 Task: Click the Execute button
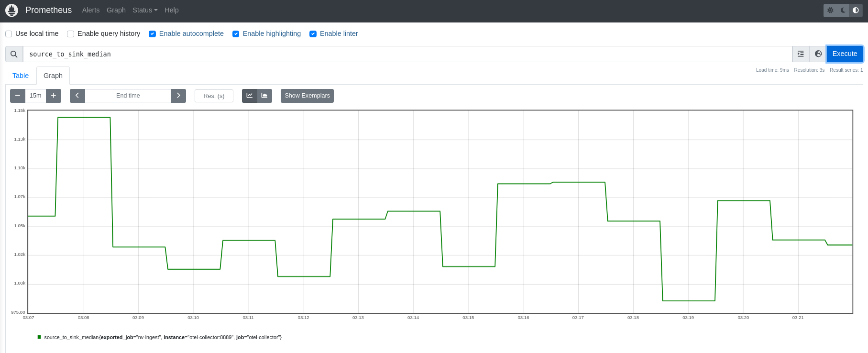pyautogui.click(x=845, y=54)
